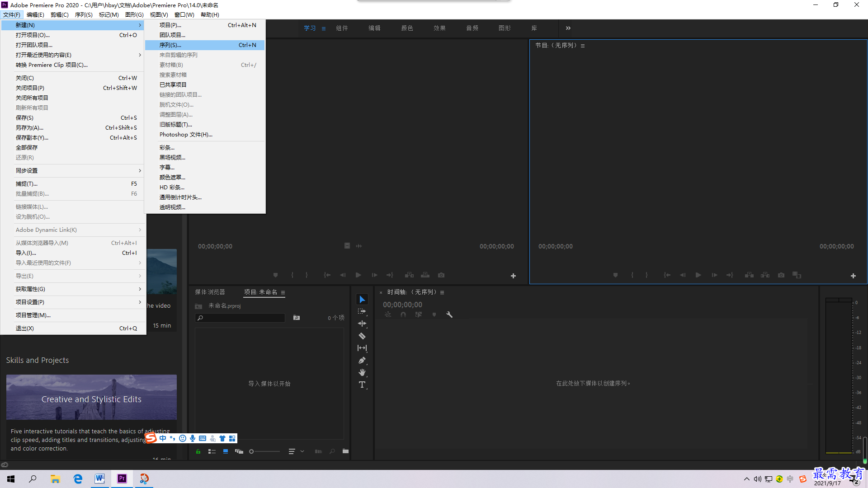868x488 pixels.
Task: Click the Wrench settings icon in timeline
Action: (x=449, y=314)
